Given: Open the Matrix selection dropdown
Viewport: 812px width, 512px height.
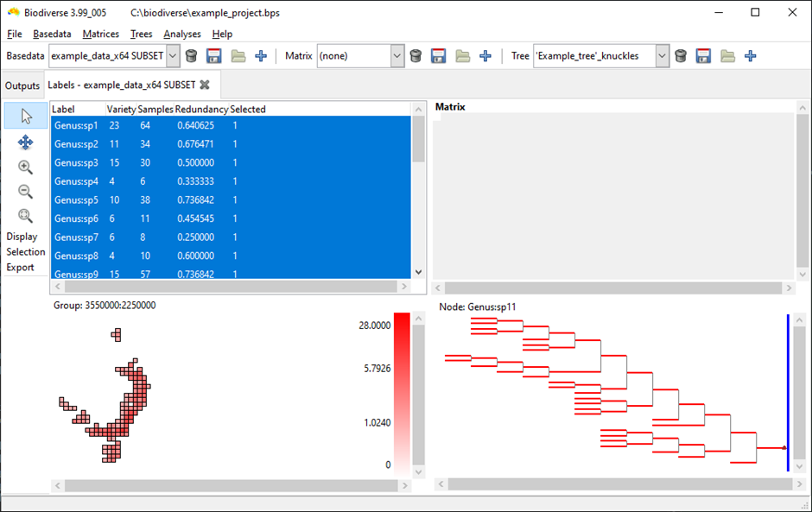Looking at the screenshot, I should point(396,56).
